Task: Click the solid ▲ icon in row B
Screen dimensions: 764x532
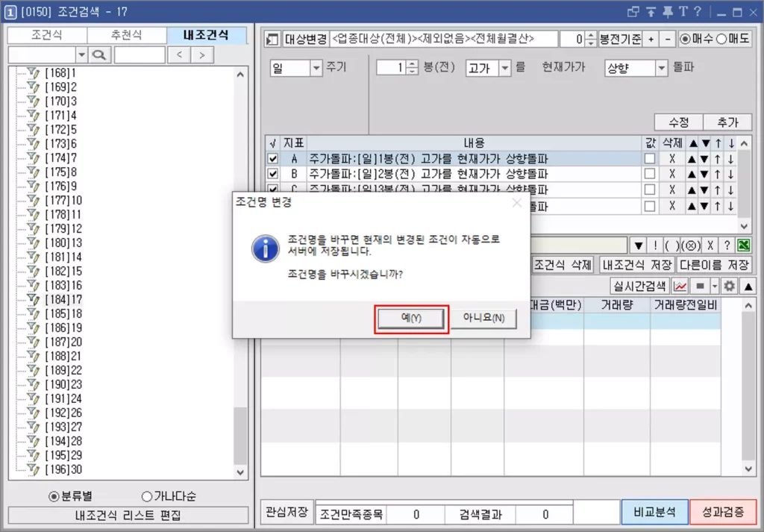Action: coord(692,174)
